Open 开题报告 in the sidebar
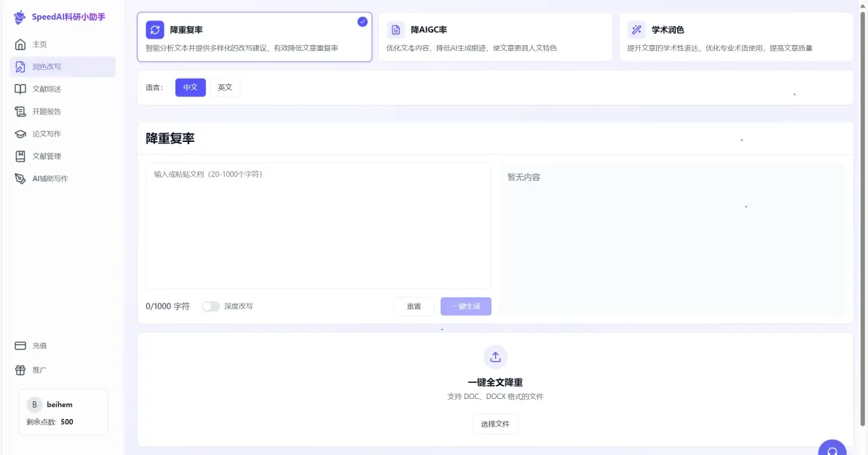 click(x=63, y=112)
